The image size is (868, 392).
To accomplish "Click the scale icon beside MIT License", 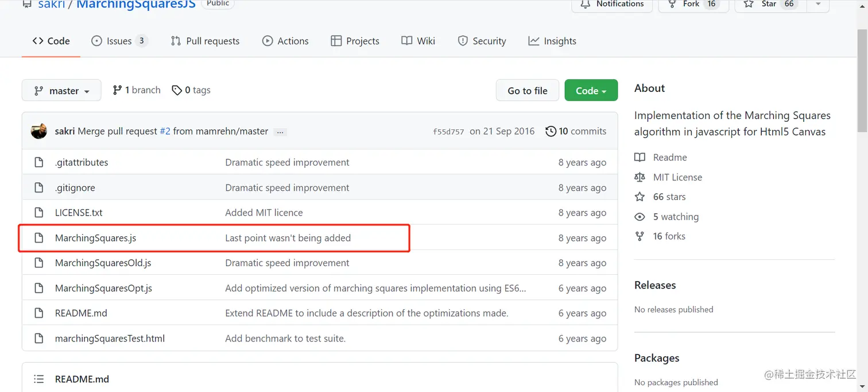I will click(640, 177).
